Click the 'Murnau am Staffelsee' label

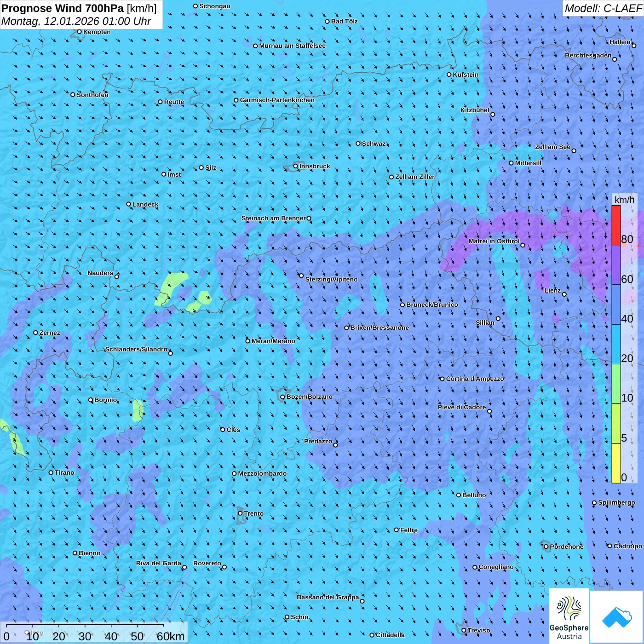292,46
